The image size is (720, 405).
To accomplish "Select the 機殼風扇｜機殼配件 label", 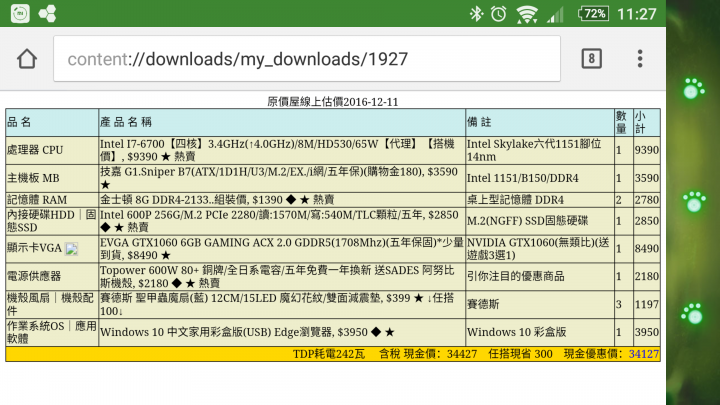I will point(51,304).
